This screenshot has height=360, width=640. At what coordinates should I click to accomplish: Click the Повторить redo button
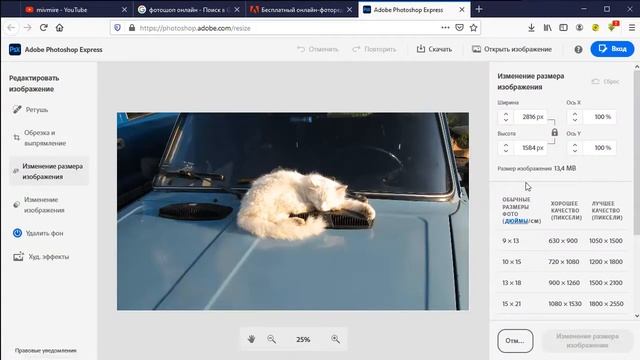374,49
